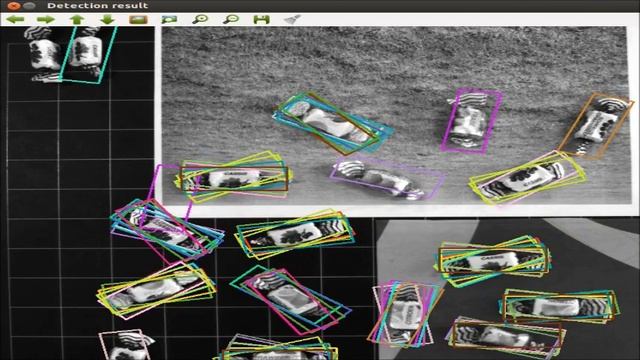Minimize the Detection result window

coord(29,6)
